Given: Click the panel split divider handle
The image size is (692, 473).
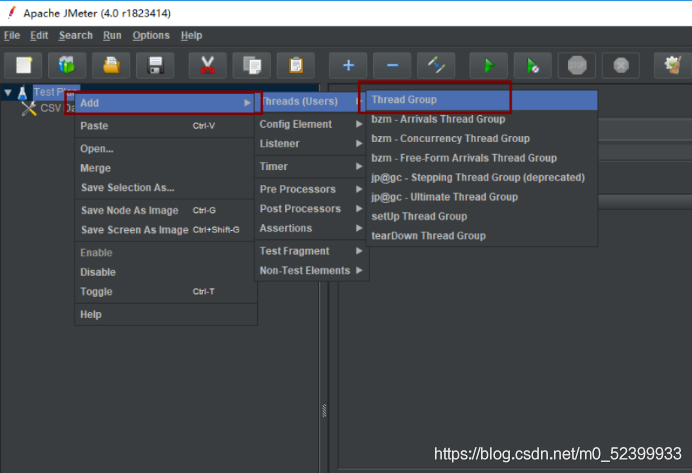Looking at the screenshot, I should [324, 411].
